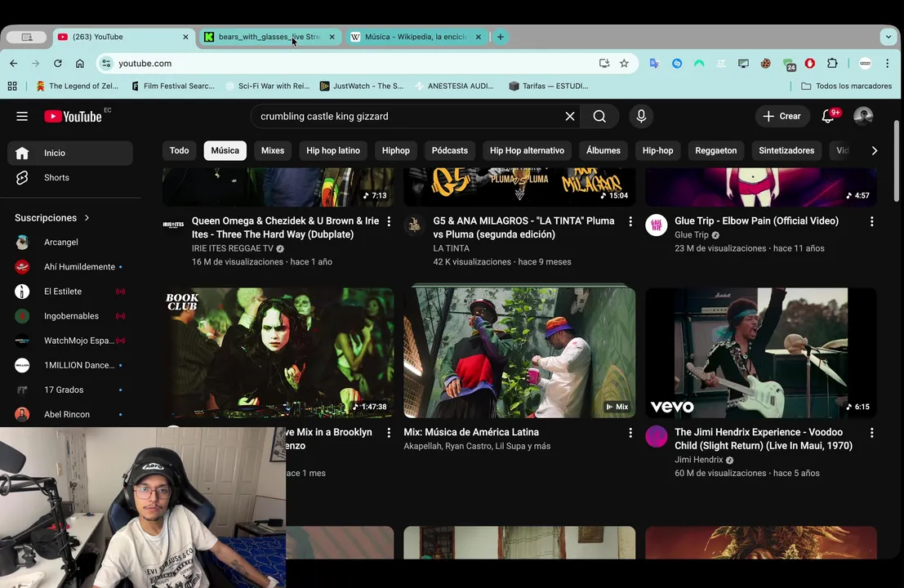The width and height of the screenshot is (904, 588).
Task: Reload the current page
Action: pos(58,64)
